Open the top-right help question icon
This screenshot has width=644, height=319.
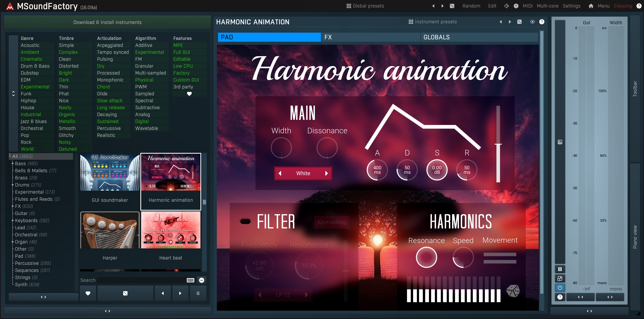click(639, 6)
